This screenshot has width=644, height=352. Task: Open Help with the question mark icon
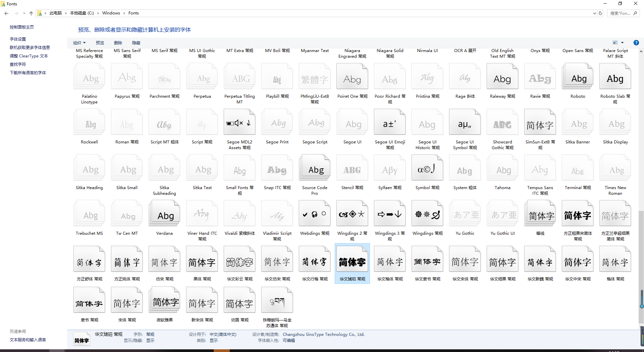(x=636, y=43)
